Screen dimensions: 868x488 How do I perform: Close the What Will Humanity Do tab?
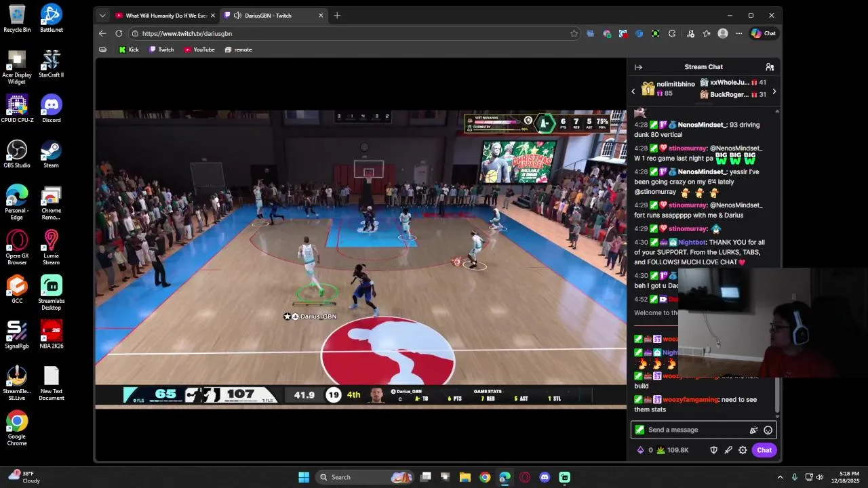tap(212, 16)
